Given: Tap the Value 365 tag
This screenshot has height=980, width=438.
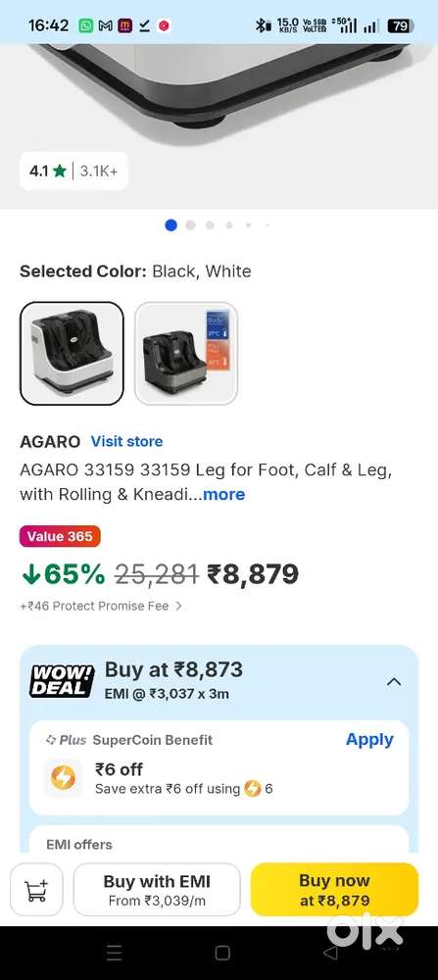Looking at the screenshot, I should (x=60, y=536).
